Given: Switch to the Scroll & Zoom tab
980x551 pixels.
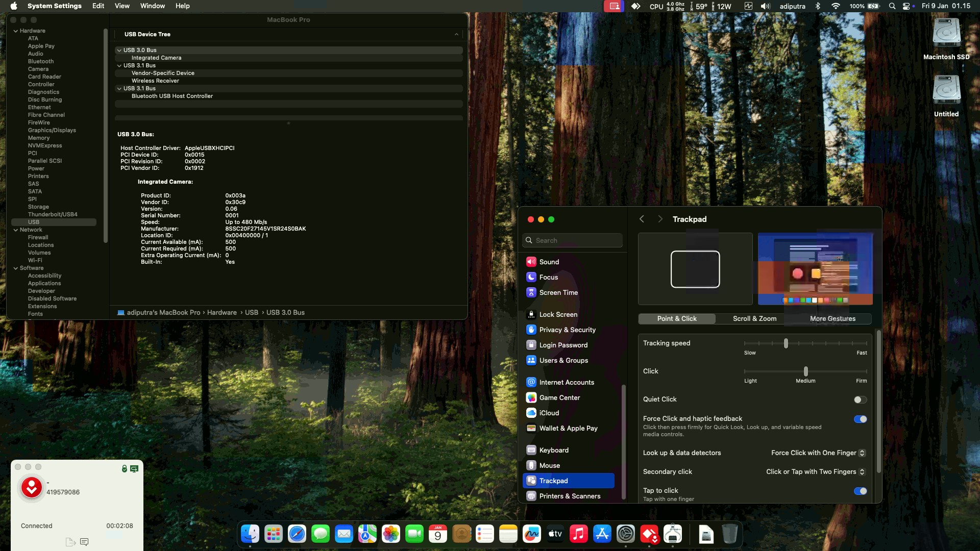Looking at the screenshot, I should point(754,318).
